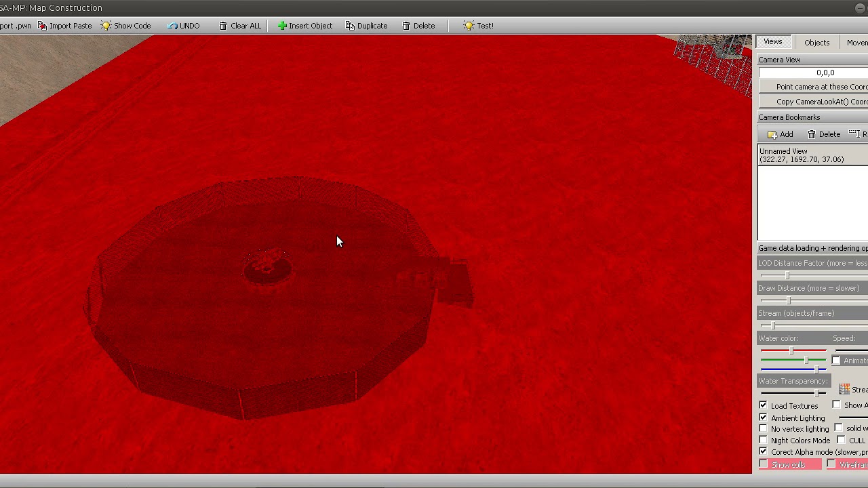The width and height of the screenshot is (868, 488).
Task: Adjust the LOD Distance Factor slider
Action: click(787, 275)
